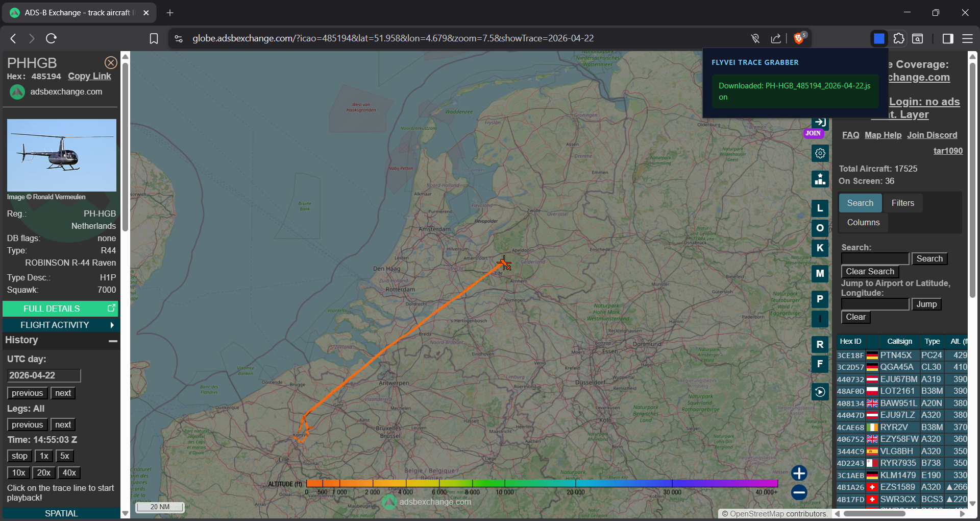Viewport: 980px width, 521px height.
Task: Stop the trace playback
Action: [x=19, y=456]
